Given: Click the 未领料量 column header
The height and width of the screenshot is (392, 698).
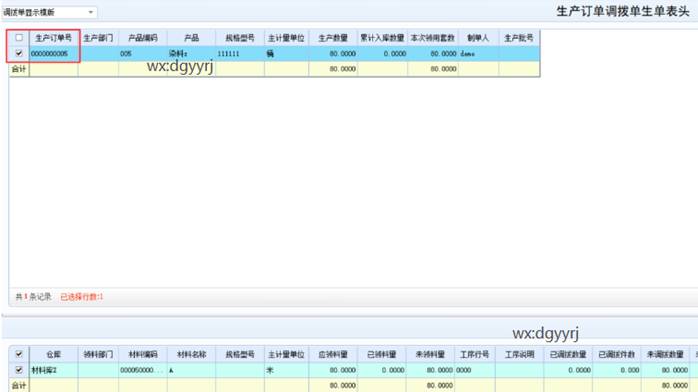Looking at the screenshot, I should [430, 355].
